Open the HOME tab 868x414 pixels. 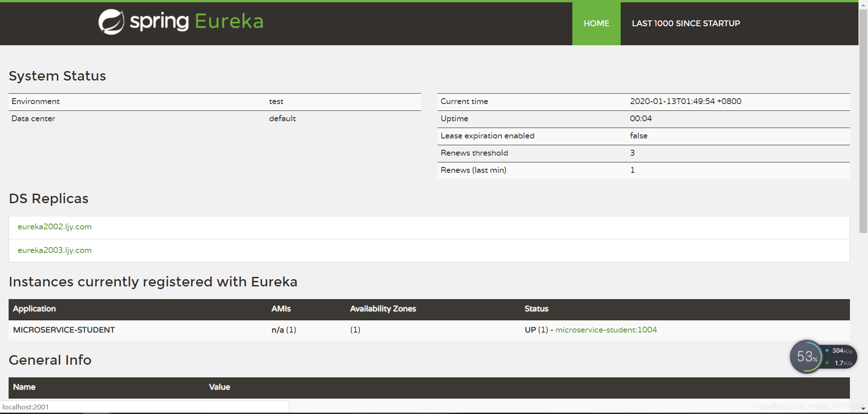point(596,24)
